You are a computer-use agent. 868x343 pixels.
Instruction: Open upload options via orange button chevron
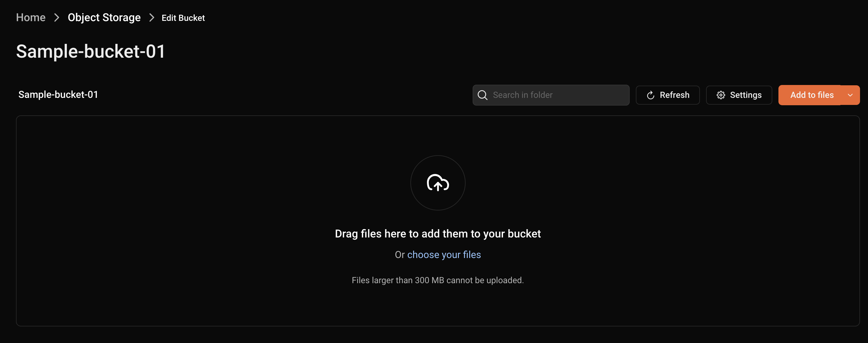(x=850, y=95)
